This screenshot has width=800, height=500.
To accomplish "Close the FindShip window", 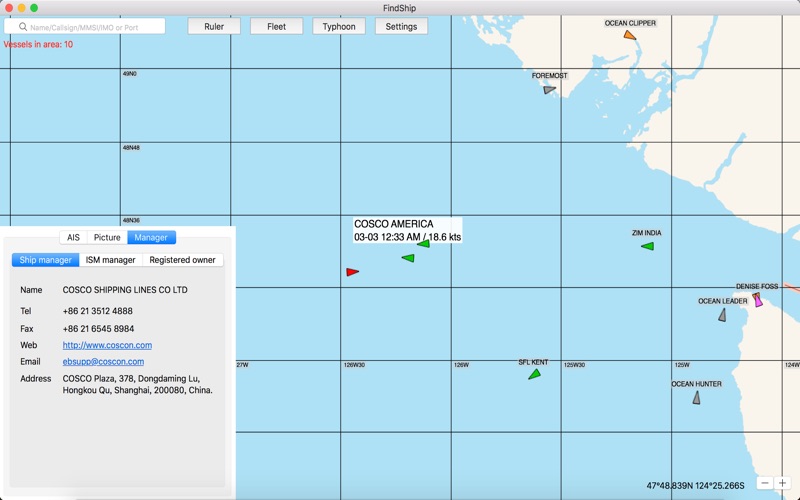I will (9, 8).
